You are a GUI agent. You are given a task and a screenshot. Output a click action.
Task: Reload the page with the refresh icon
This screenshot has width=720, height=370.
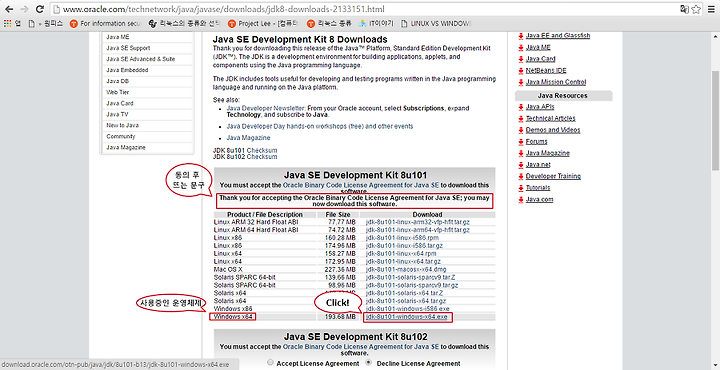40,9
